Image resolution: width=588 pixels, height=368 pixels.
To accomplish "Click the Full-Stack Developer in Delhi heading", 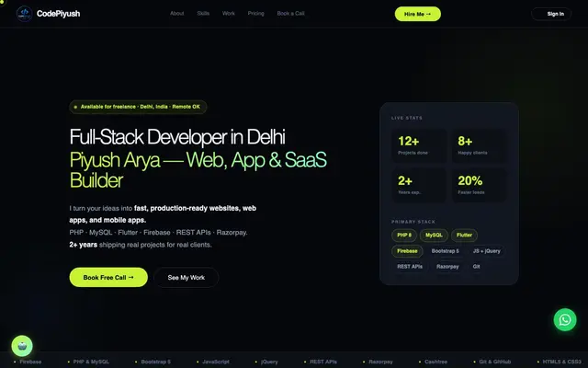I will coord(177,137).
